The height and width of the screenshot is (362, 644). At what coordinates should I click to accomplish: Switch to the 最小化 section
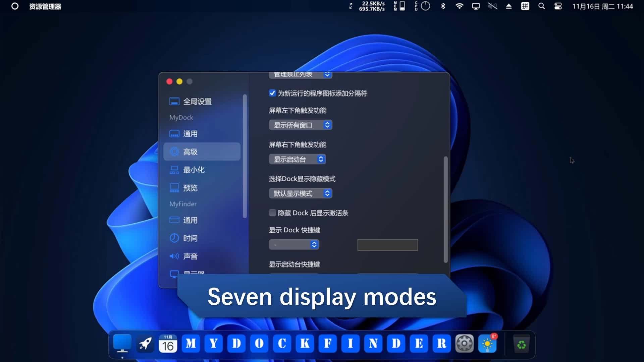(x=194, y=170)
